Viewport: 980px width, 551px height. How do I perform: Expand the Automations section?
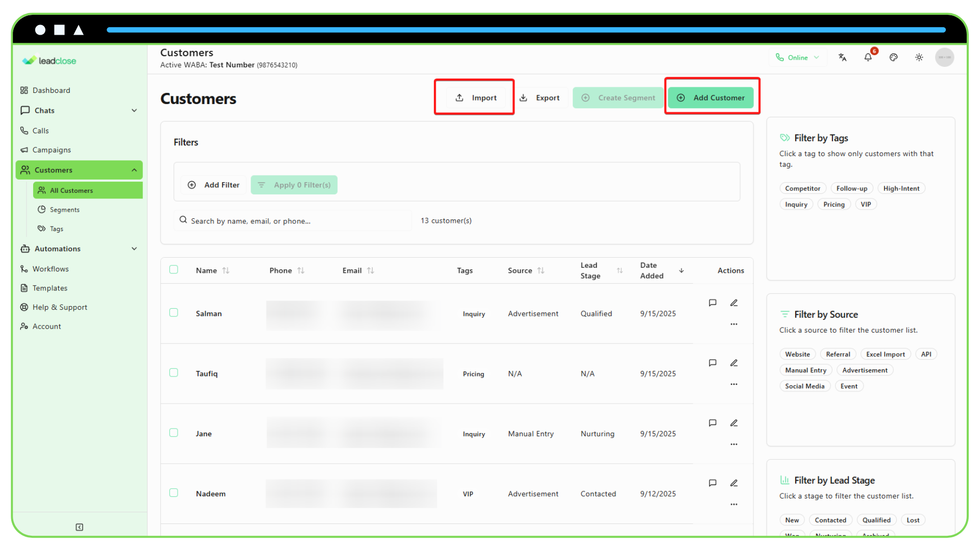135,248
